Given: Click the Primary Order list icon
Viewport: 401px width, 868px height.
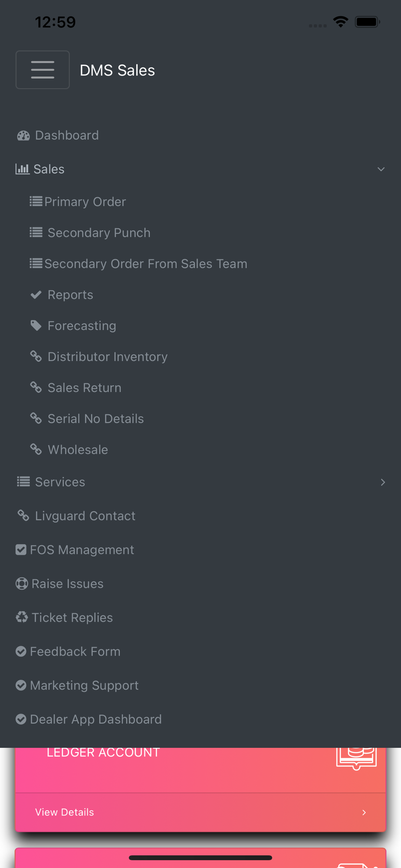Looking at the screenshot, I should (x=36, y=201).
